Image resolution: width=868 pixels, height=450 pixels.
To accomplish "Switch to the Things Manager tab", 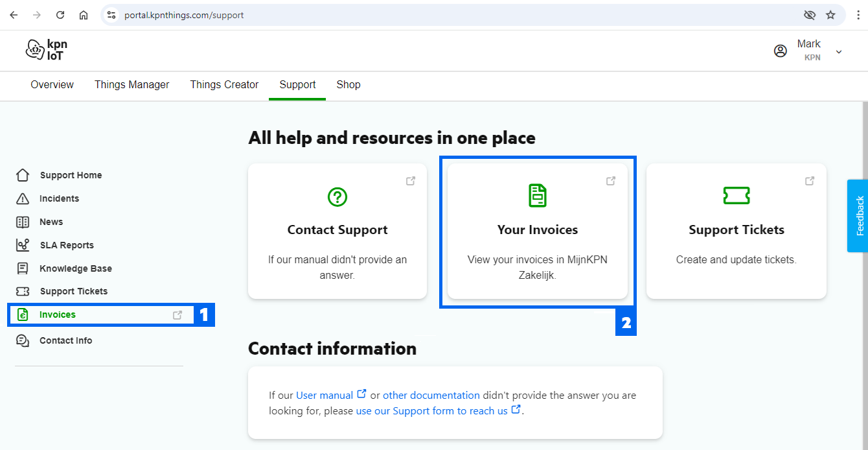I will click(131, 85).
